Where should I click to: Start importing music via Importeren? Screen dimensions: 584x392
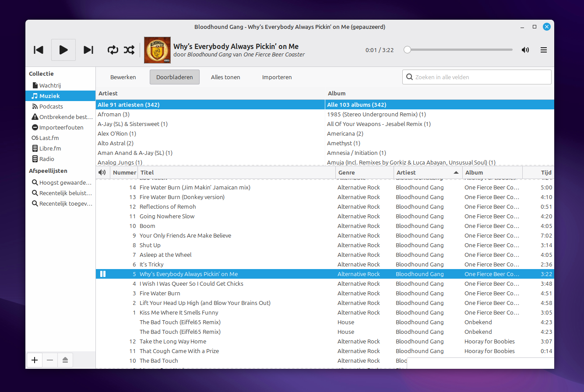pyautogui.click(x=277, y=77)
